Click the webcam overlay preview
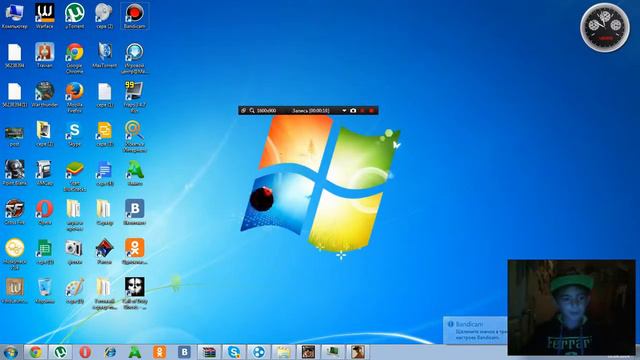Viewport: 640px width, 360px height. pyautogui.click(x=571, y=307)
